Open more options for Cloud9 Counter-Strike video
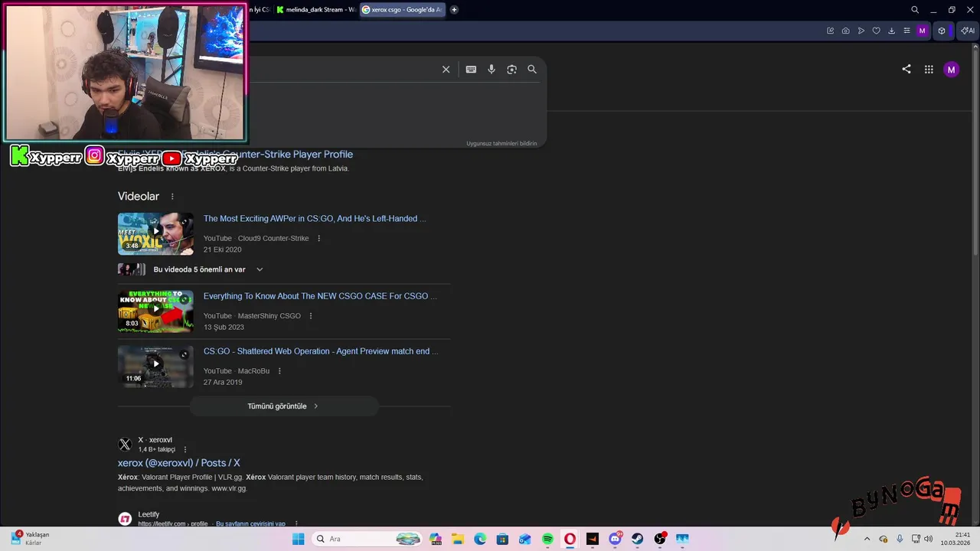The height and width of the screenshot is (551, 980). click(x=319, y=238)
